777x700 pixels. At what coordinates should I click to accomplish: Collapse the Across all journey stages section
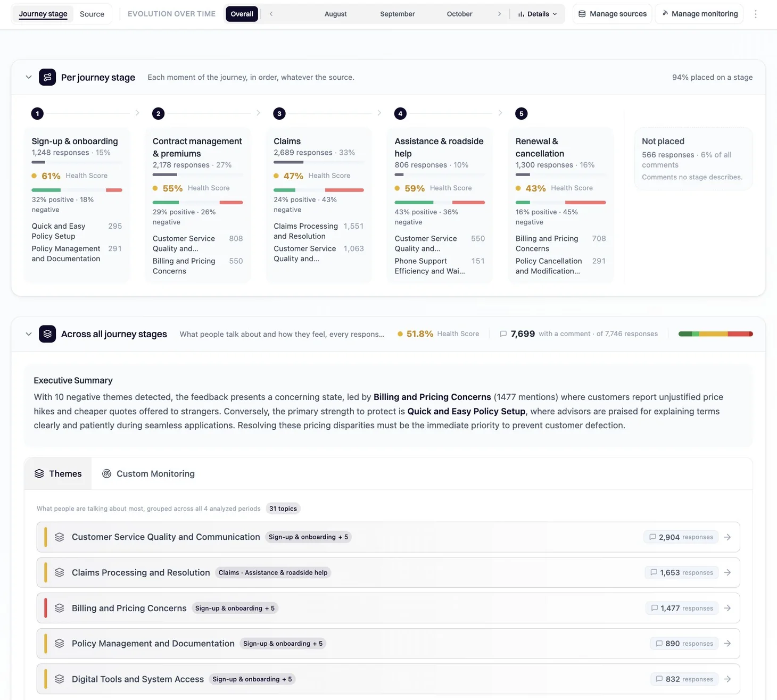tap(29, 334)
